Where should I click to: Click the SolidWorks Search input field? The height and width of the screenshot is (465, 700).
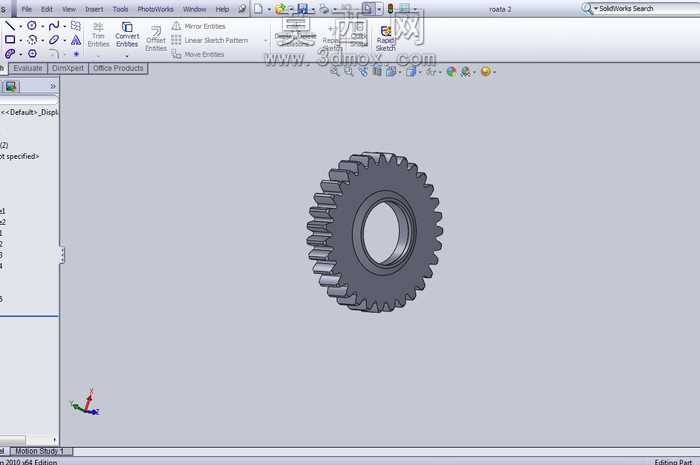click(x=647, y=8)
